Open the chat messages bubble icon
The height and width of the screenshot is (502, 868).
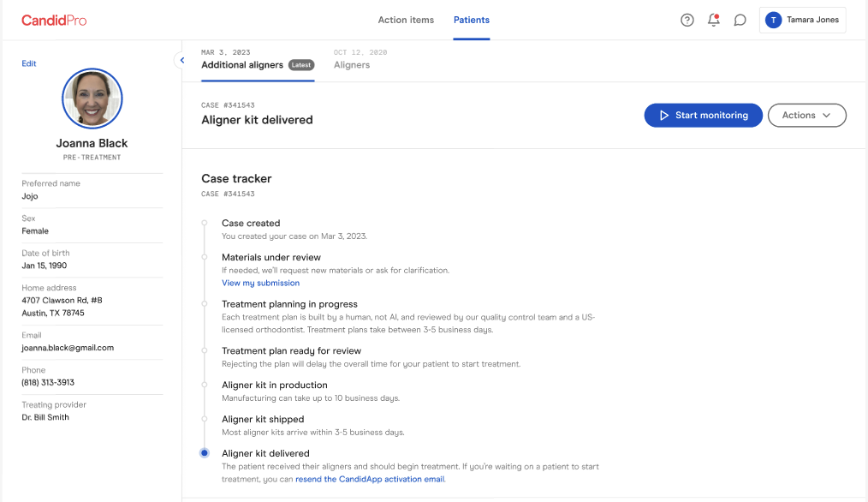740,21
